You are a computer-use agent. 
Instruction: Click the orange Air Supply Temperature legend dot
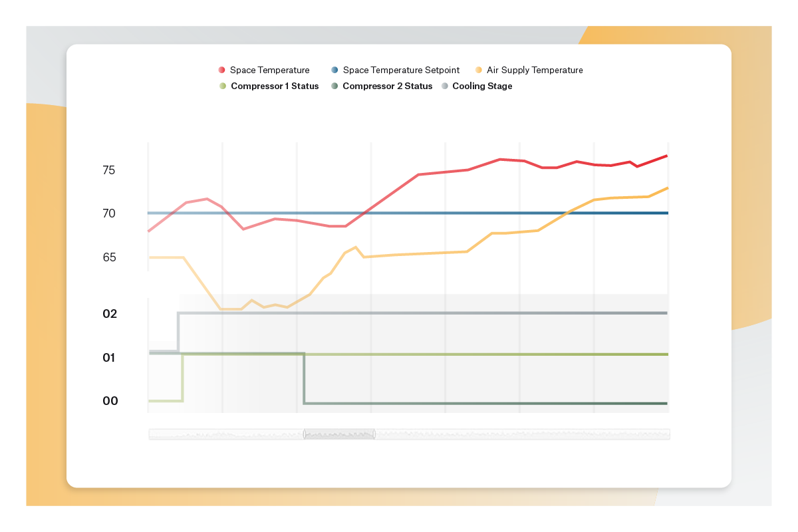[x=479, y=70]
